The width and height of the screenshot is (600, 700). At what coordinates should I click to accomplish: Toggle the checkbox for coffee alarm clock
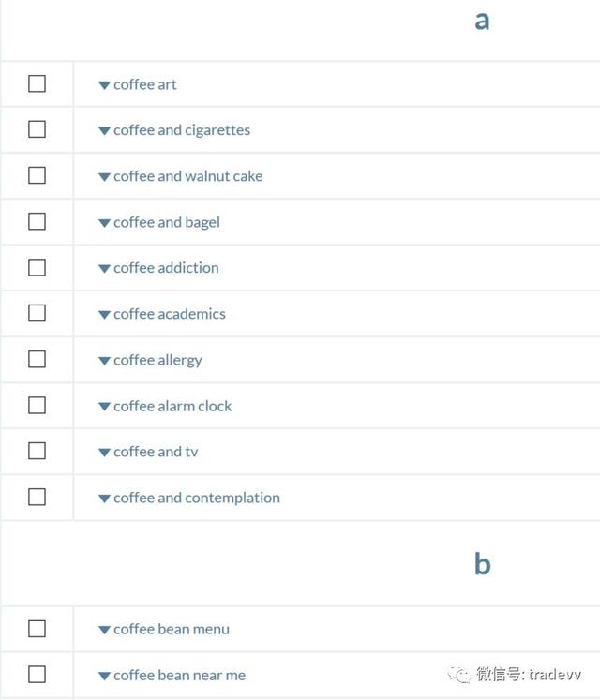[37, 405]
